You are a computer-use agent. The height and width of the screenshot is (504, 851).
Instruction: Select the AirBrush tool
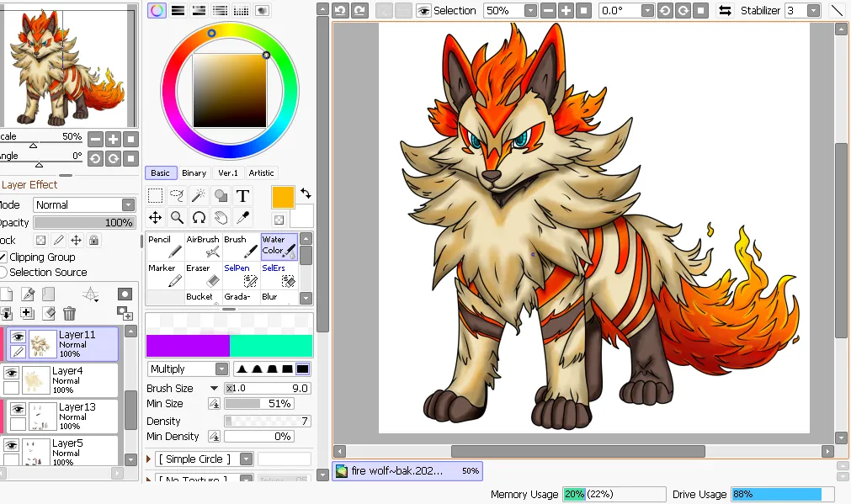[x=203, y=247]
